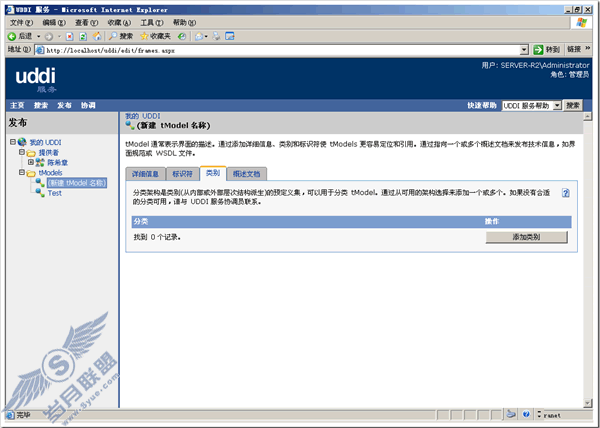Stop page loading with red X icon

click(70, 37)
